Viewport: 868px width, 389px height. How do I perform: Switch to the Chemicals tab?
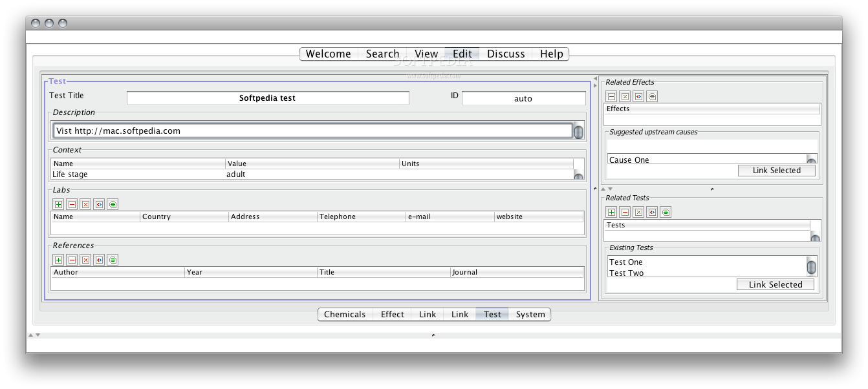pyautogui.click(x=345, y=314)
